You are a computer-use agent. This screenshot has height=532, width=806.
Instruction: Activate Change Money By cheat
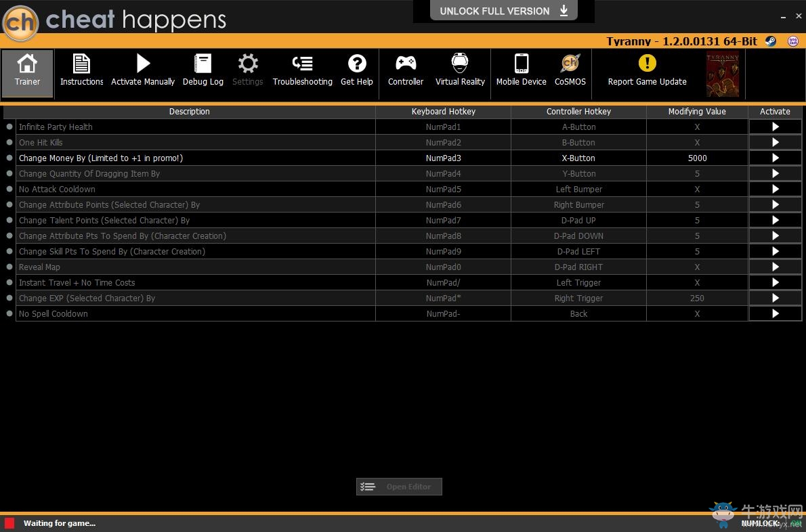tap(775, 158)
